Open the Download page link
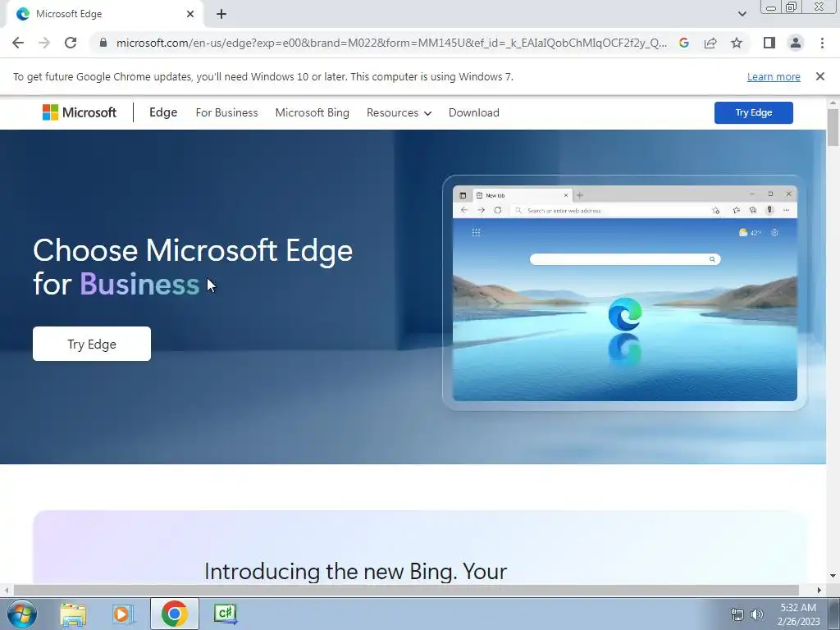Image resolution: width=840 pixels, height=630 pixels. [473, 112]
